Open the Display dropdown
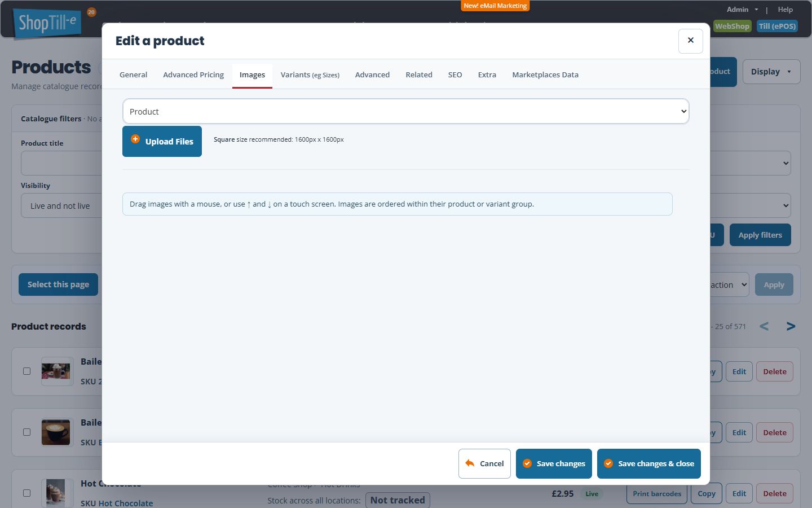 [771, 72]
